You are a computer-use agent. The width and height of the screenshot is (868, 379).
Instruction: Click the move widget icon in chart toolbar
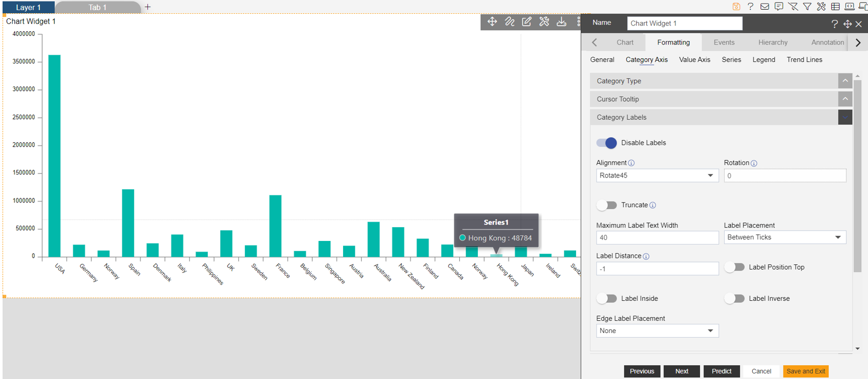coord(492,21)
